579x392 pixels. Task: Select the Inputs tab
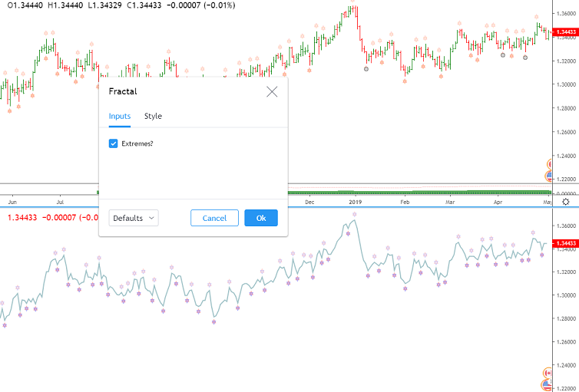point(120,116)
